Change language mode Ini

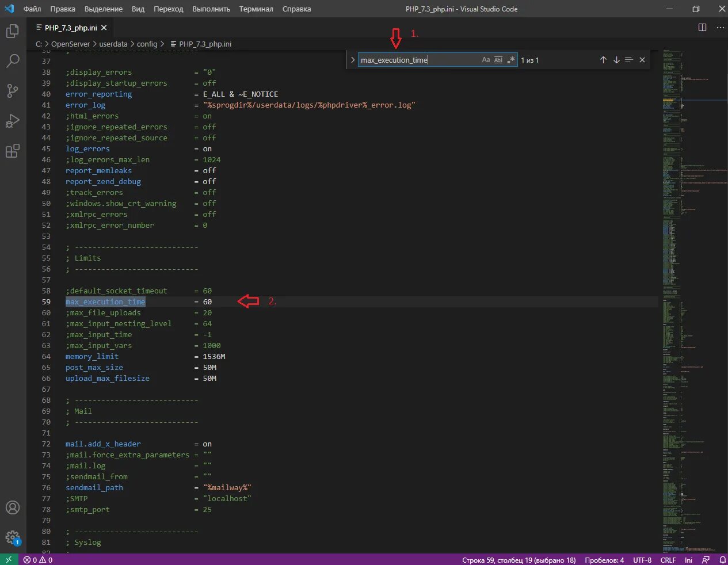tap(688, 559)
